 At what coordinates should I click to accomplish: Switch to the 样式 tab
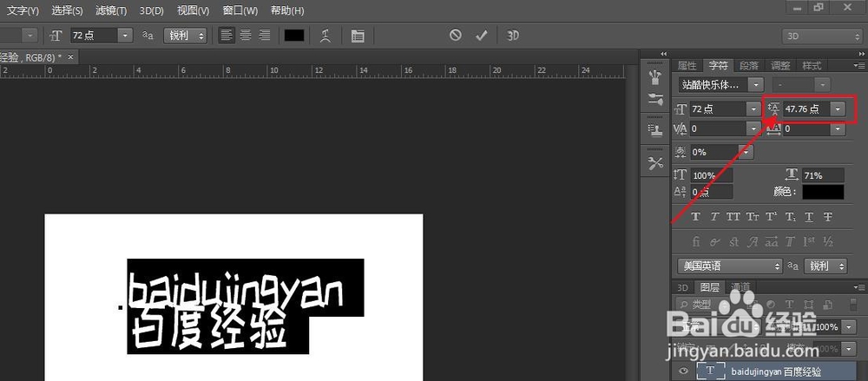(812, 65)
